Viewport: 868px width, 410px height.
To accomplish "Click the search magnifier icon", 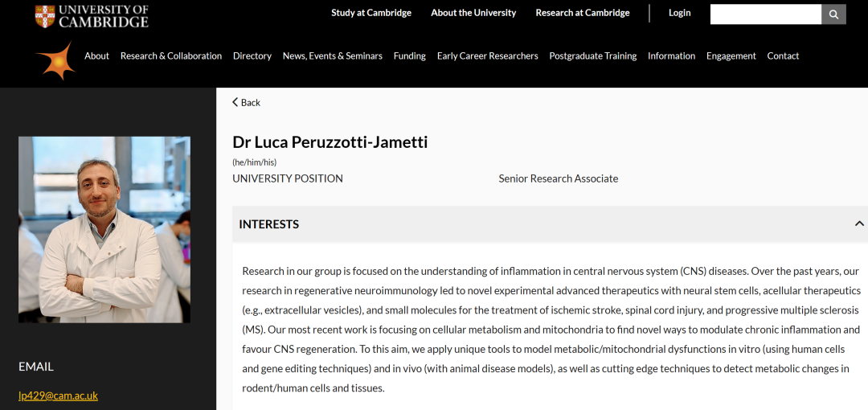I will click(x=833, y=14).
